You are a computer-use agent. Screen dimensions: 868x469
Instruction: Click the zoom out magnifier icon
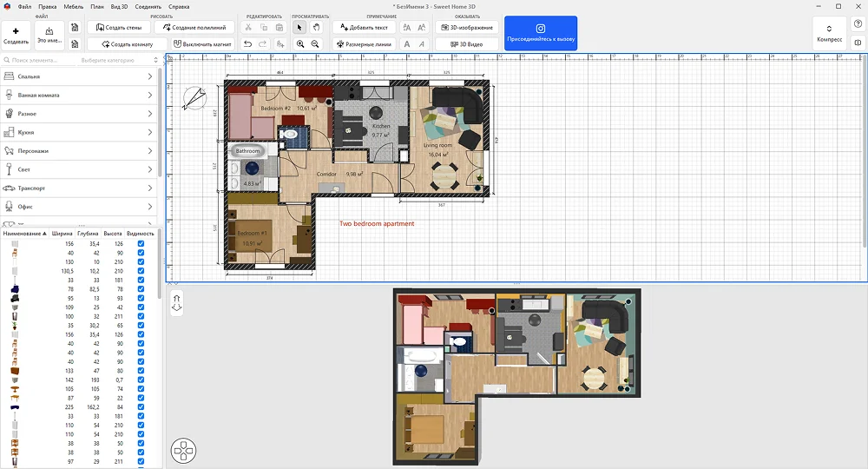(x=315, y=43)
